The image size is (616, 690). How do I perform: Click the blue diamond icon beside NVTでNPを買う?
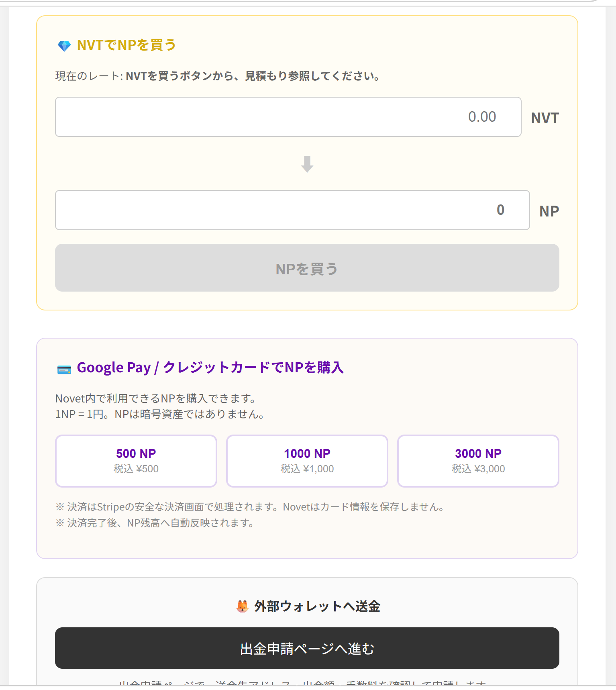click(x=64, y=46)
